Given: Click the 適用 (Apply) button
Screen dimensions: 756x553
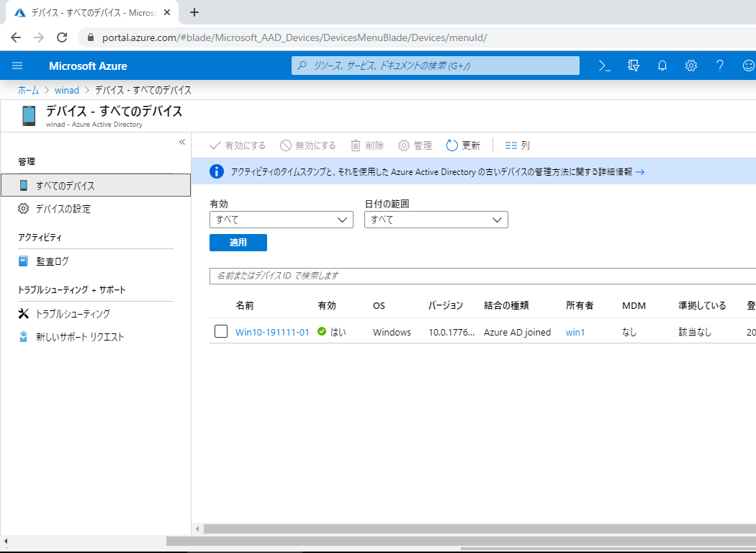Looking at the screenshot, I should 238,243.
